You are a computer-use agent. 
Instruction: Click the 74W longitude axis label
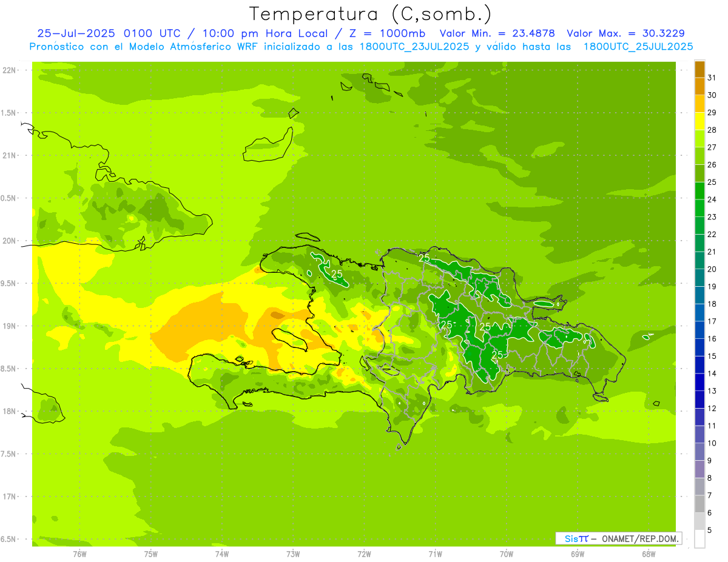tap(221, 554)
